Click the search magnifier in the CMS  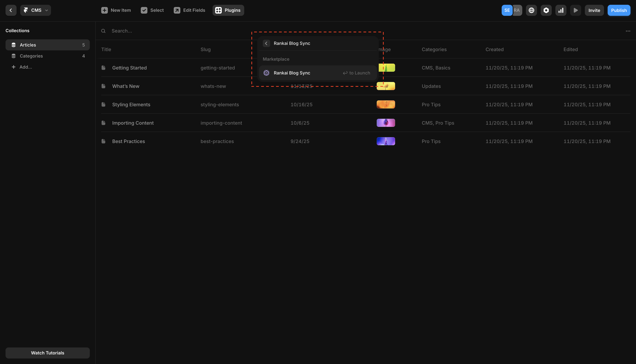click(103, 31)
